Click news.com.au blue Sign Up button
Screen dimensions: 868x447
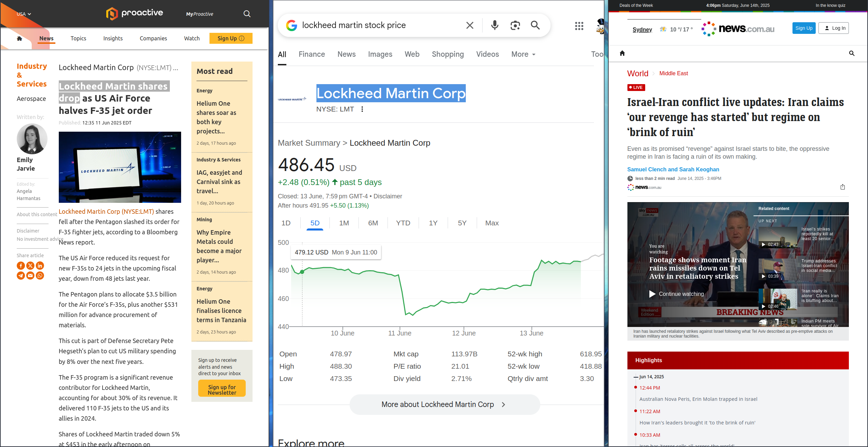pos(804,28)
